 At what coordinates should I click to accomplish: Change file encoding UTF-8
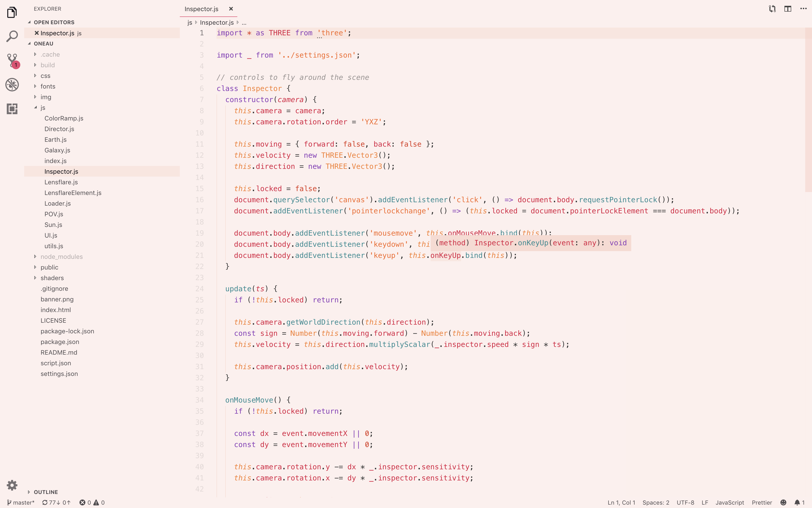click(x=685, y=503)
